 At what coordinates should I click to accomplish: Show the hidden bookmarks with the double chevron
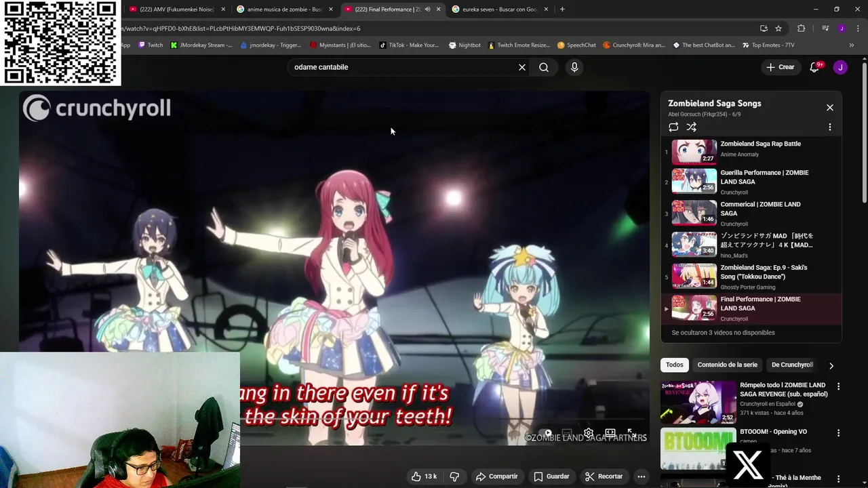[x=852, y=45]
